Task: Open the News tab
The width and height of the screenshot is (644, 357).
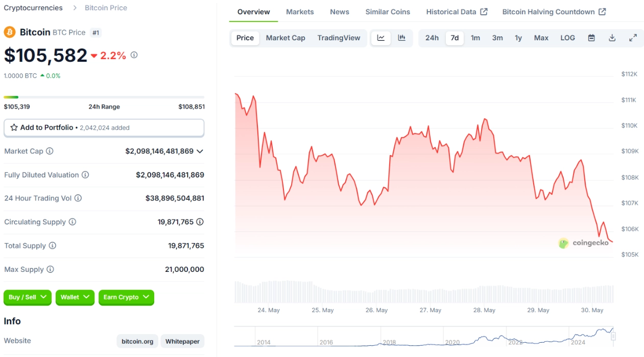Action: (x=340, y=12)
